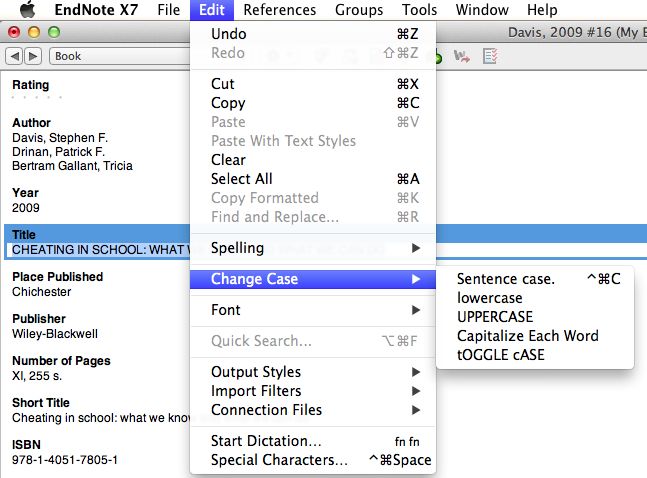Viewport: 647px width, 478px height.
Task: Choose Change Case in Edit menu
Action: 313,279
